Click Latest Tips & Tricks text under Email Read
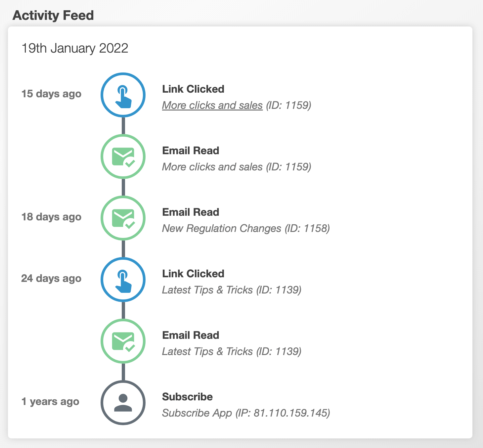Viewport: 483px width, 448px height. (x=231, y=351)
